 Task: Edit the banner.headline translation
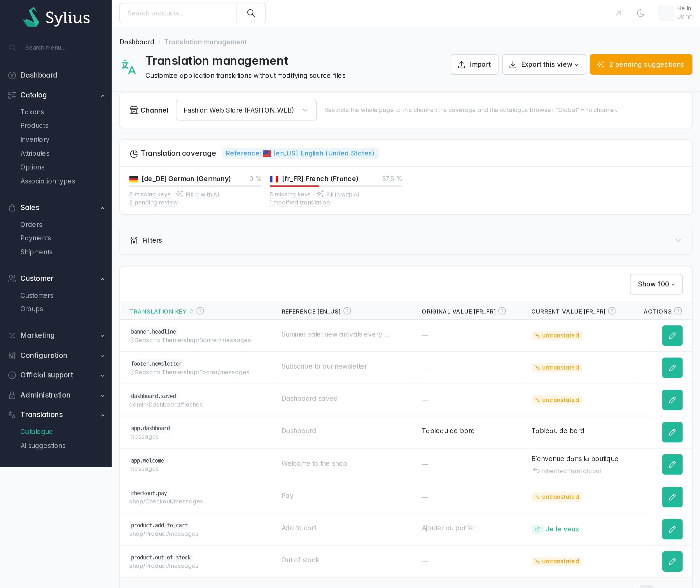[x=672, y=335]
